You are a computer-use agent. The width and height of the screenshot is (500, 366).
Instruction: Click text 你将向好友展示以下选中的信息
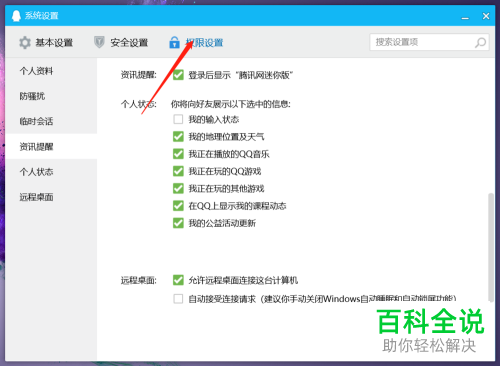pos(231,104)
